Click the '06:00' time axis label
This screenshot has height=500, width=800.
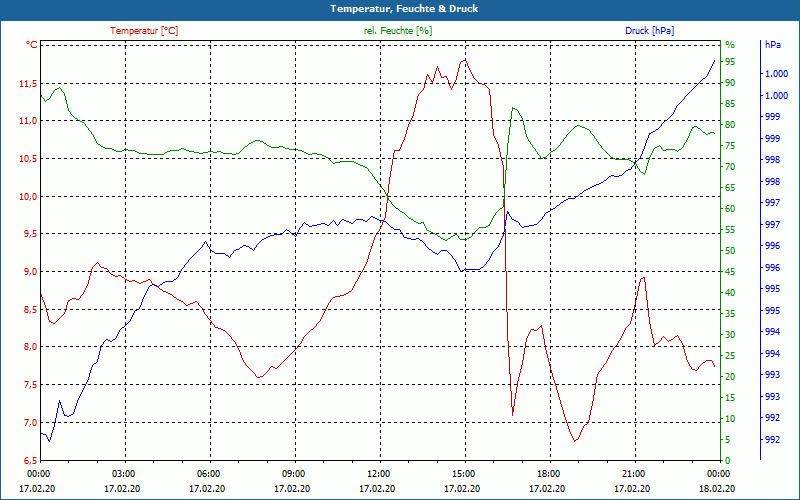click(208, 473)
